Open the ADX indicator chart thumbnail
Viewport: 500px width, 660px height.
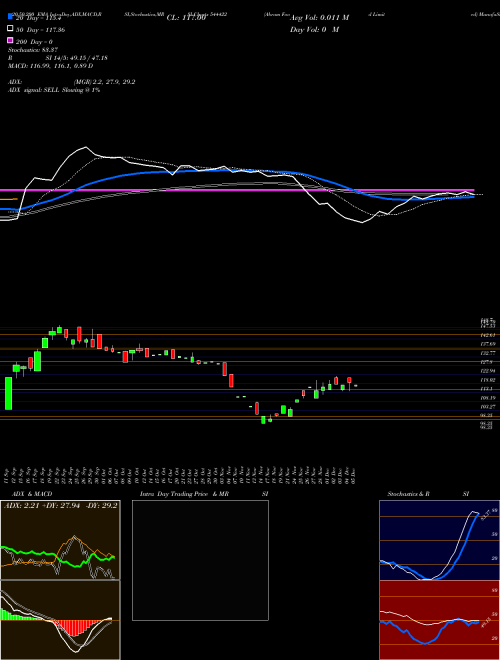point(60,540)
